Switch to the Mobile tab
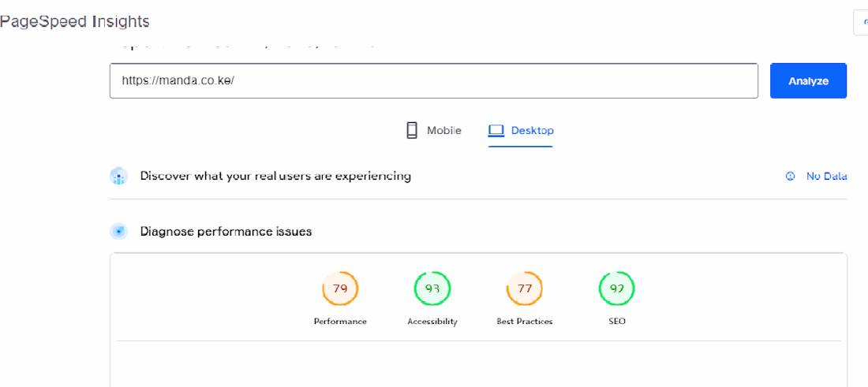868x387 pixels. (443, 131)
